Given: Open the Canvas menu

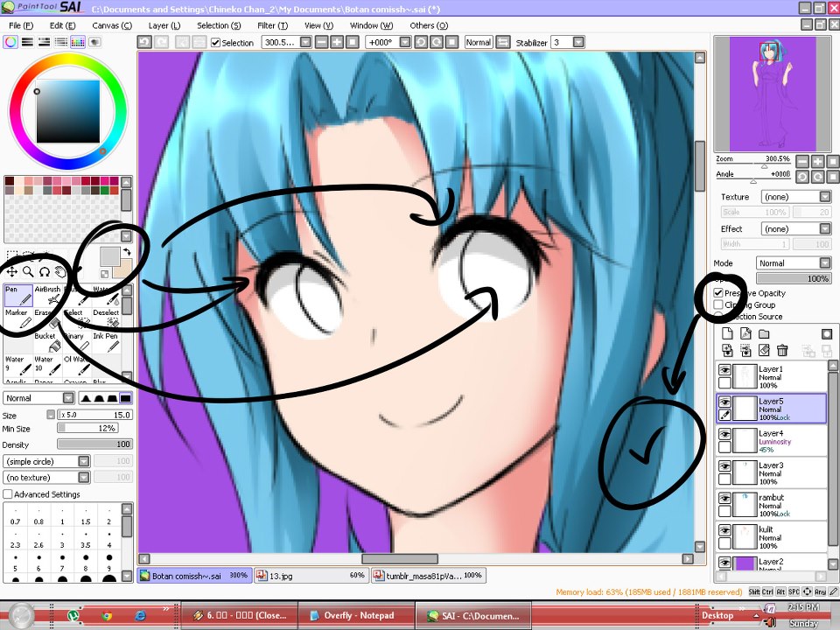Looking at the screenshot, I should coord(112,25).
